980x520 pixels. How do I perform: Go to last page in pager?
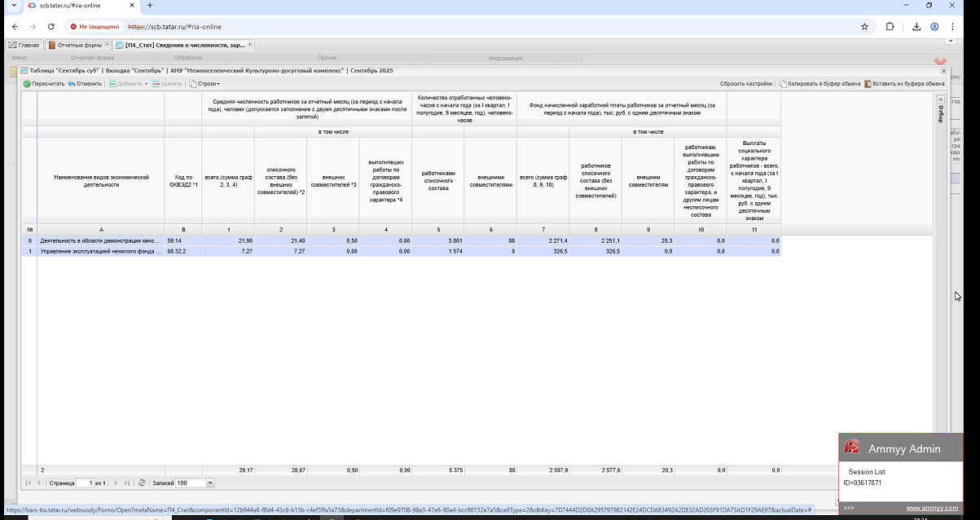coord(126,483)
